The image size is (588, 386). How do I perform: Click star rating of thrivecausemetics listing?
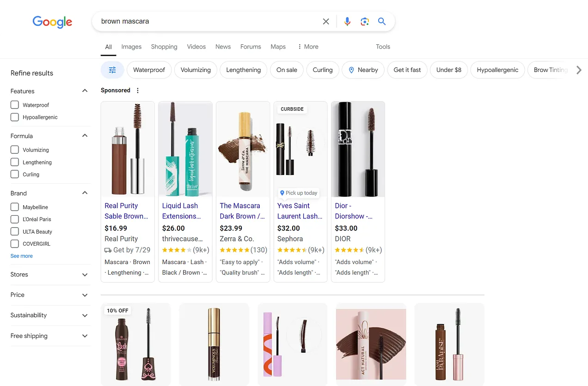tap(177, 250)
